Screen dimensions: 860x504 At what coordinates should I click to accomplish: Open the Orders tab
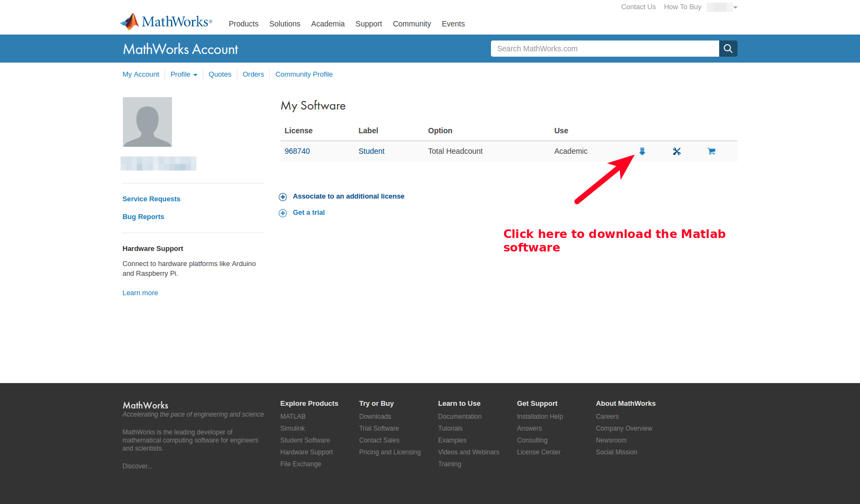coord(253,74)
